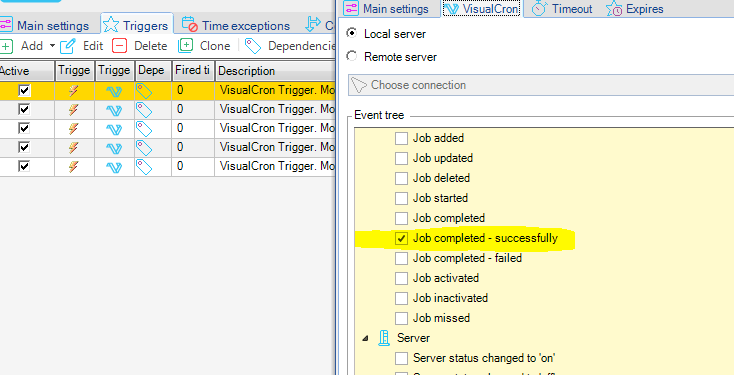Check the Job completed - failed box
This screenshot has width=734, height=375.
[401, 258]
